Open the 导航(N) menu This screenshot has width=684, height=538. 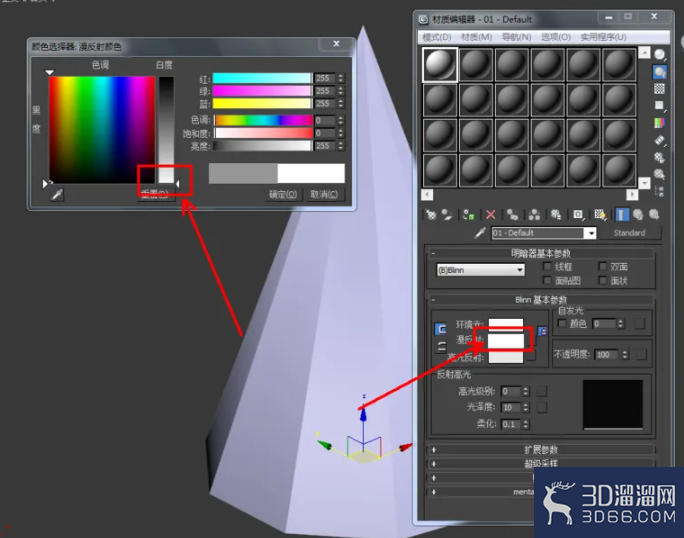[x=516, y=37]
